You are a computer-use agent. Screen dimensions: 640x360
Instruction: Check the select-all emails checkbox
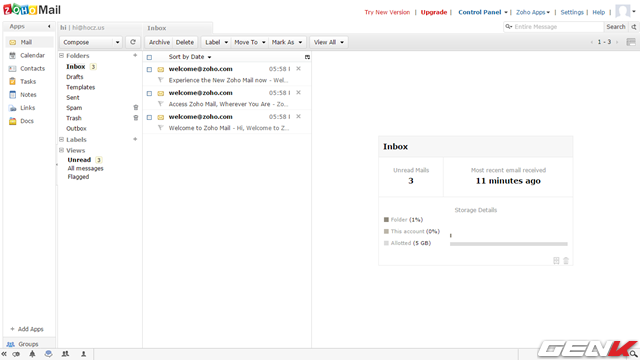point(149,57)
